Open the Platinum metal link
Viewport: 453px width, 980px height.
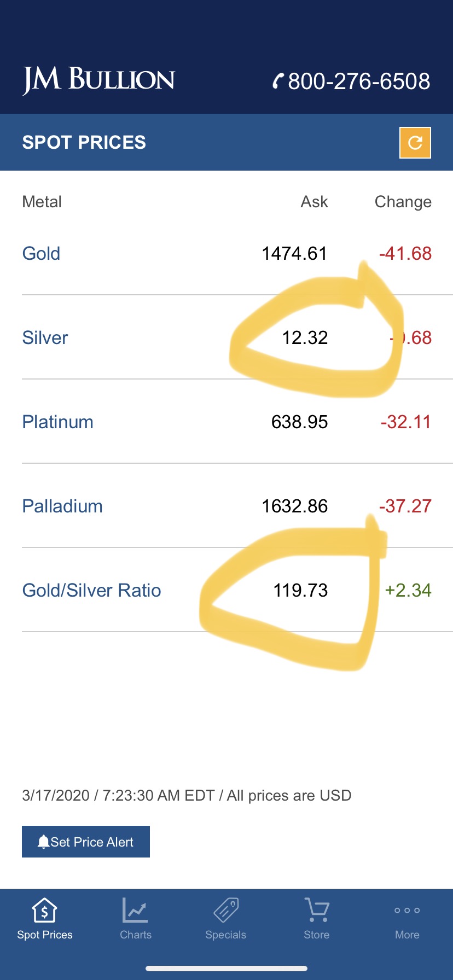[x=57, y=422]
